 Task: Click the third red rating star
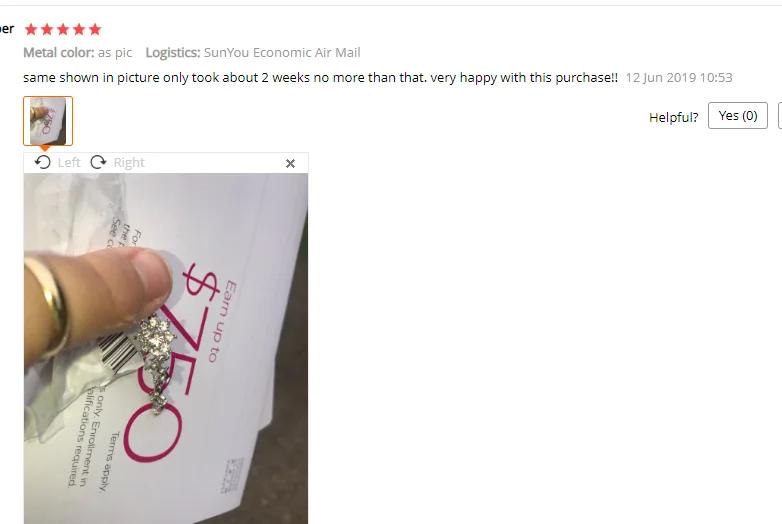[x=63, y=29]
